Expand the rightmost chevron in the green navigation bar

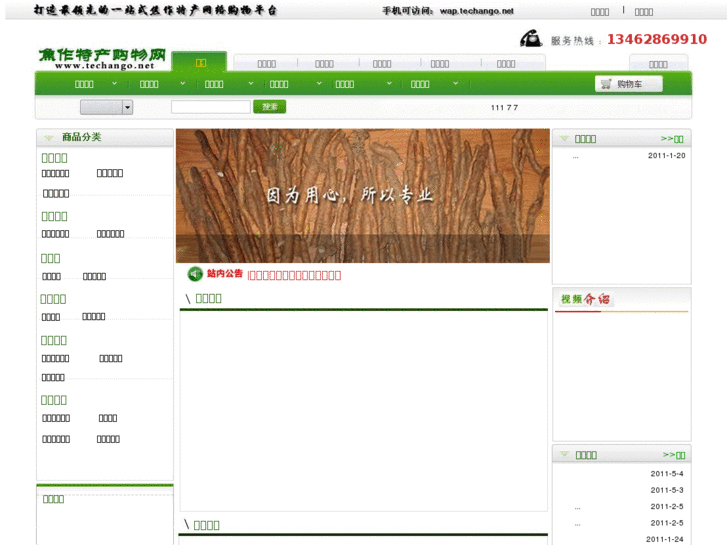(x=456, y=83)
